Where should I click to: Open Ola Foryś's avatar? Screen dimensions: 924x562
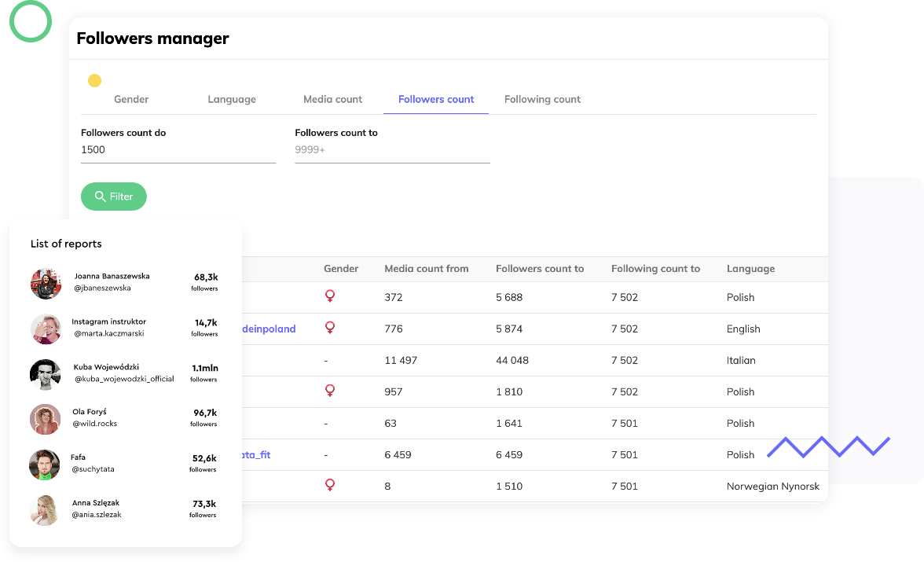coord(46,419)
